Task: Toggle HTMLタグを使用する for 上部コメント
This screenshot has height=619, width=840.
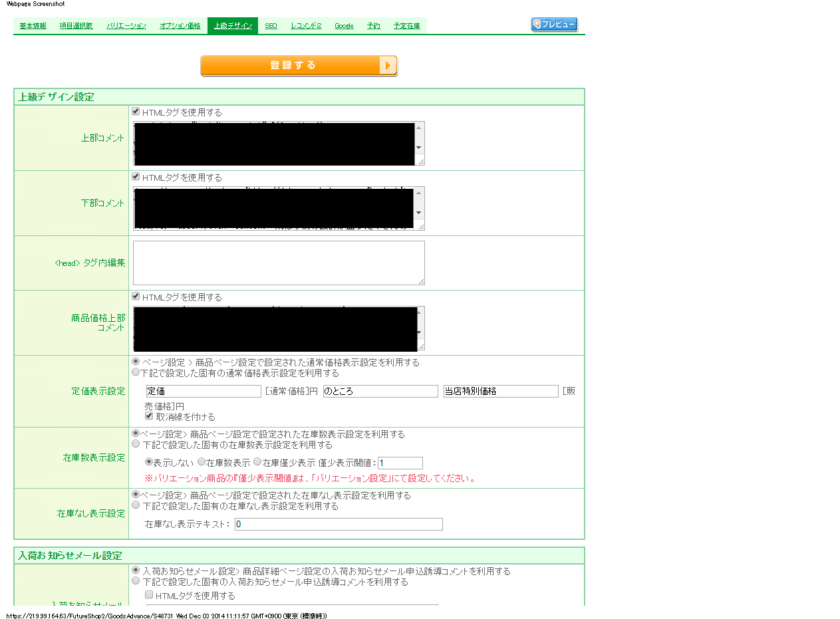Action: (136, 112)
